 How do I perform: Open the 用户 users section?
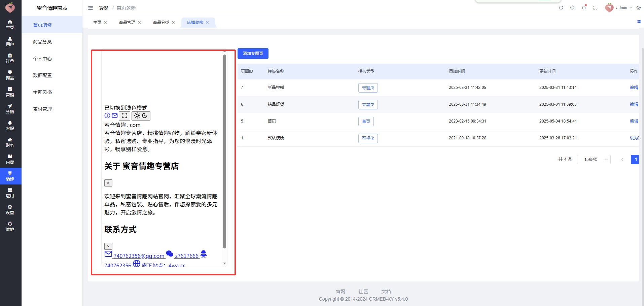10,41
